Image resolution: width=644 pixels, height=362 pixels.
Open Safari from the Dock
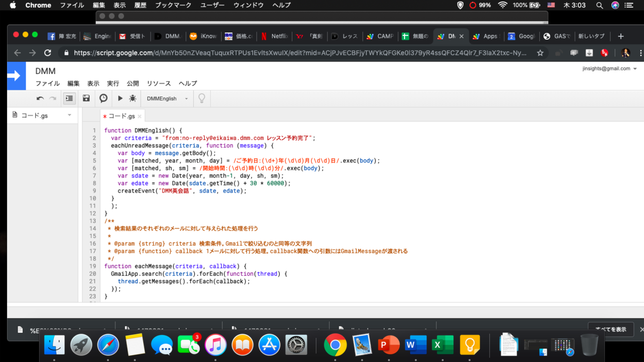tap(108, 345)
